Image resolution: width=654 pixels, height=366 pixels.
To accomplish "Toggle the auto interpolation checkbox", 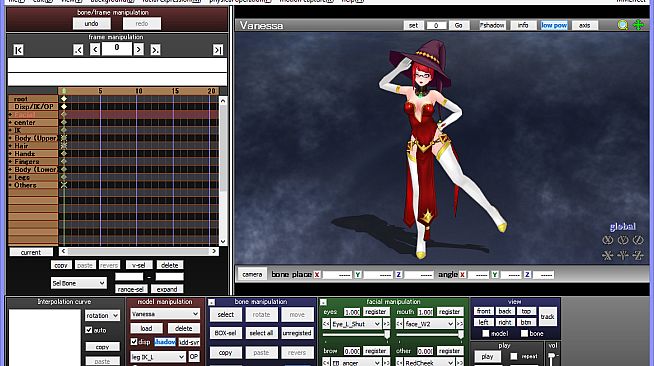I will point(88,330).
